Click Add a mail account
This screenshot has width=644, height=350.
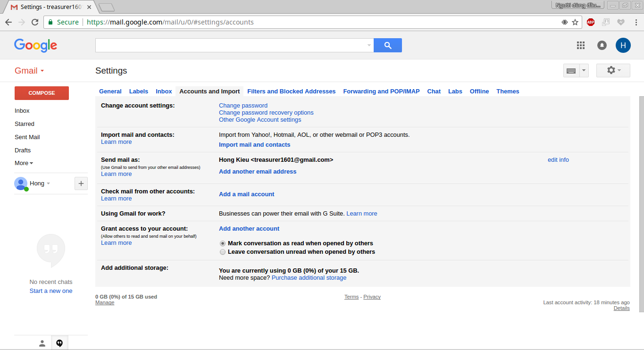[x=246, y=194]
